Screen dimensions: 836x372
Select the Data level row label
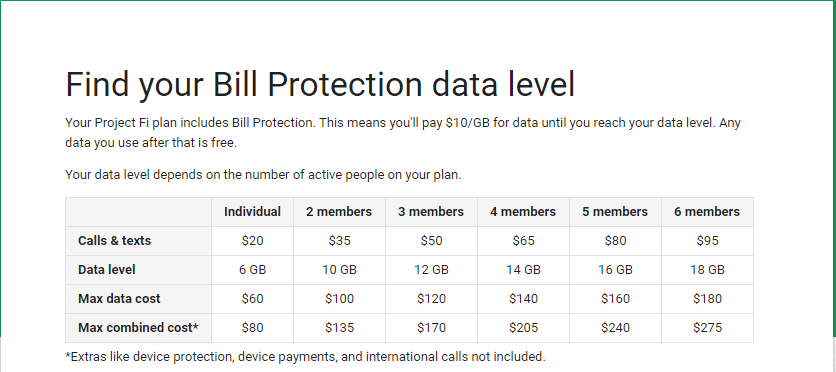tap(107, 270)
